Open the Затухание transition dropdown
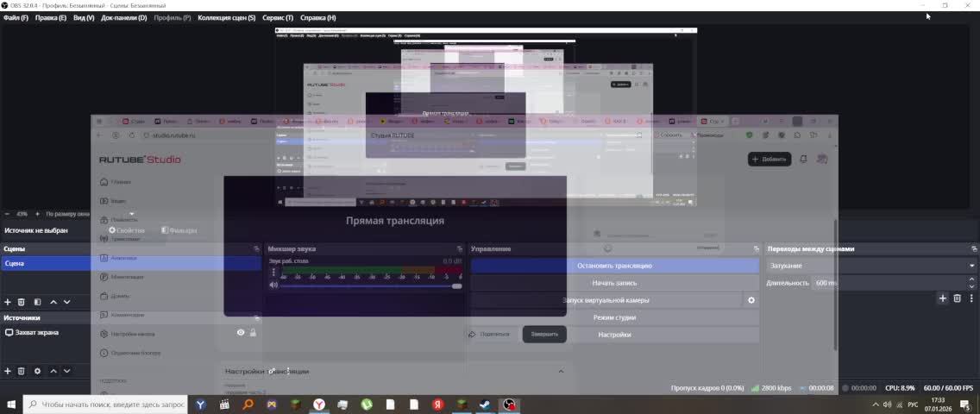Screen dimensions: 980x414 click(872, 266)
